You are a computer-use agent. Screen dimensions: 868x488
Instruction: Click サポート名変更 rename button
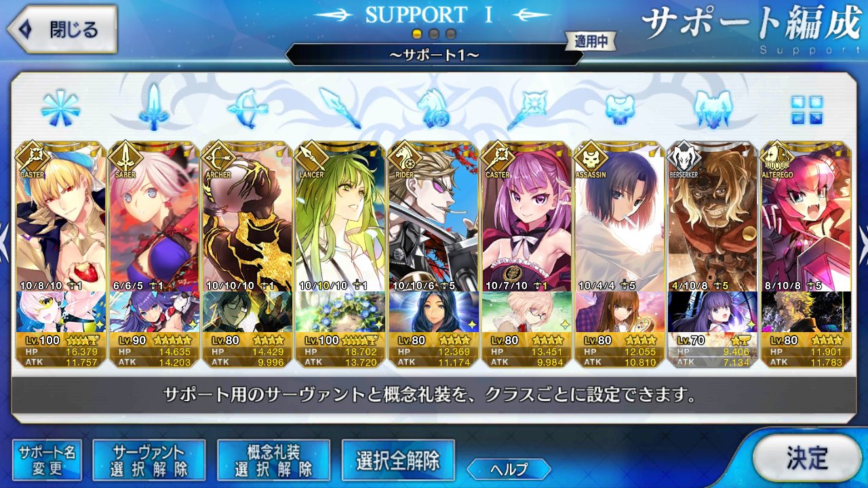[x=47, y=460]
